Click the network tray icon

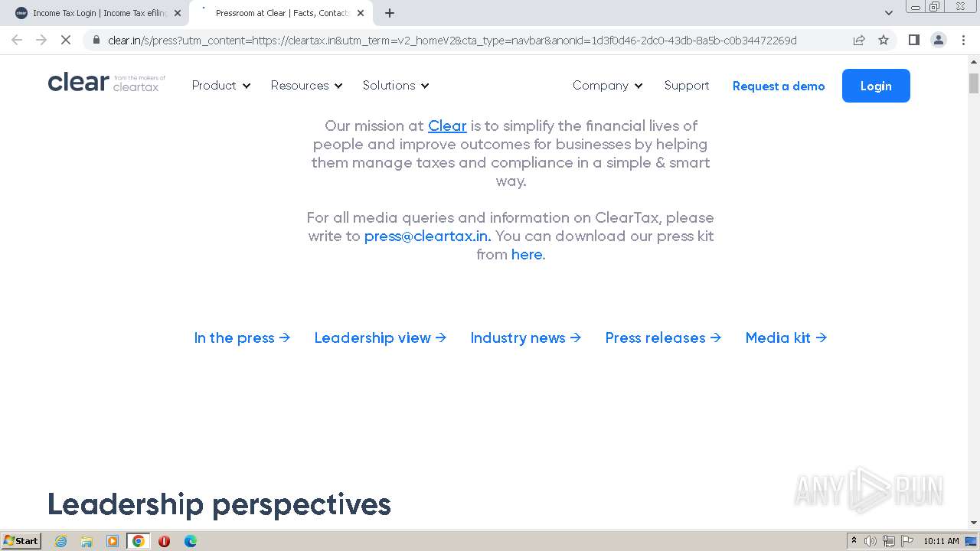point(889,541)
